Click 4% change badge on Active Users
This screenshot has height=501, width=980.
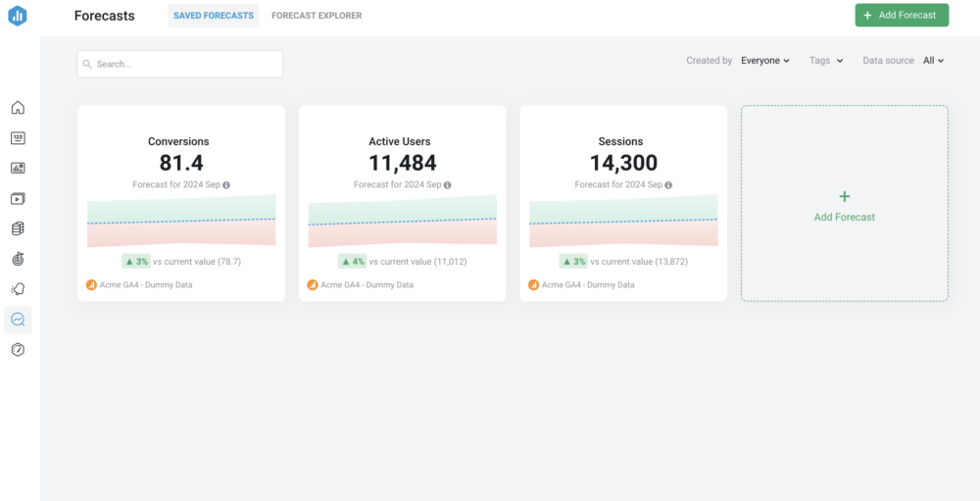click(353, 262)
